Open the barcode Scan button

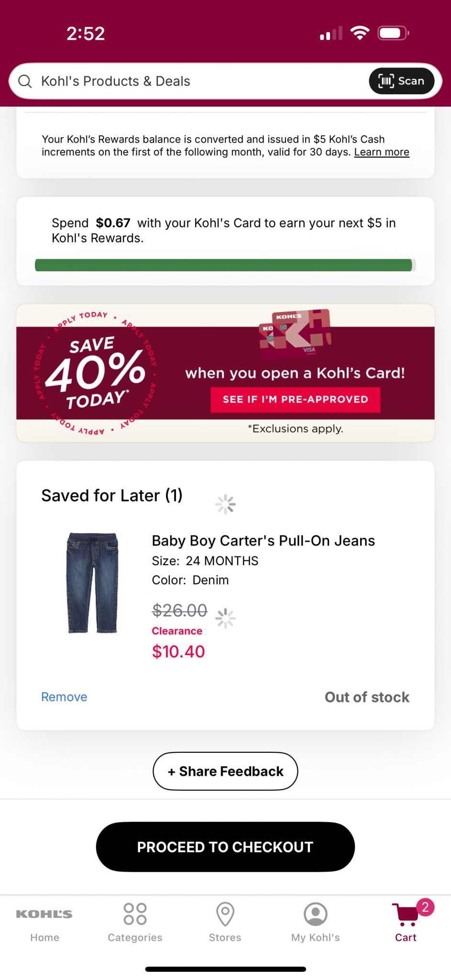click(401, 81)
